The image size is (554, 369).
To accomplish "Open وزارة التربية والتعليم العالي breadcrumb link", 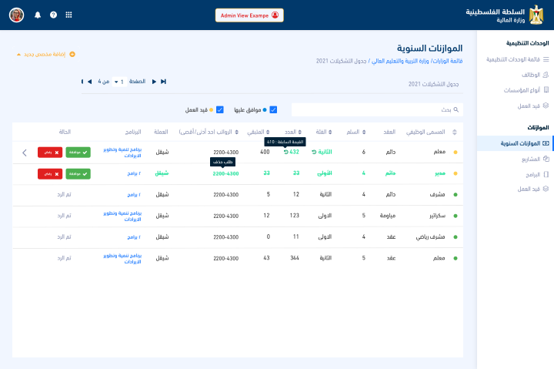I will (x=400, y=61).
